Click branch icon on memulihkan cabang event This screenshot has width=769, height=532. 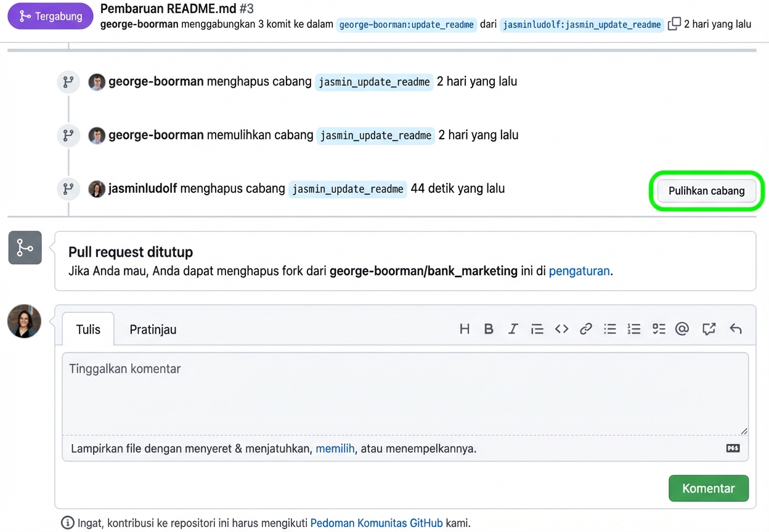pyautogui.click(x=68, y=135)
